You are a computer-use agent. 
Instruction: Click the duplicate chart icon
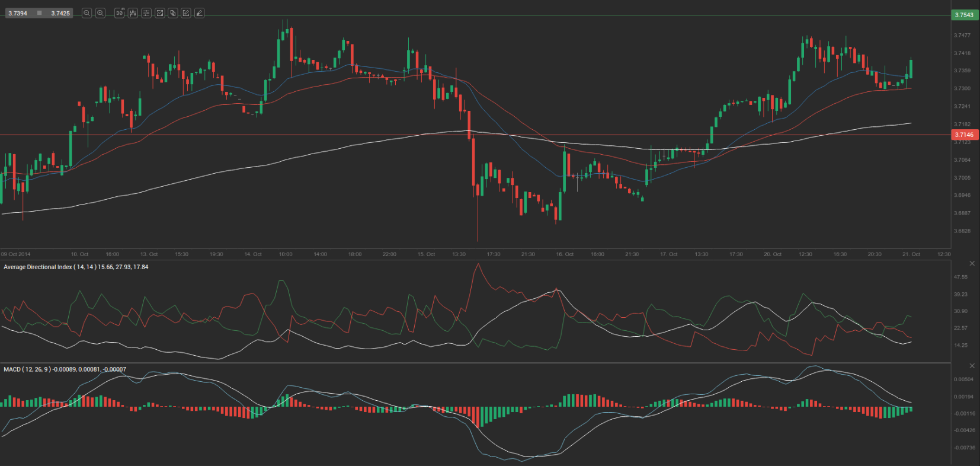click(172, 13)
